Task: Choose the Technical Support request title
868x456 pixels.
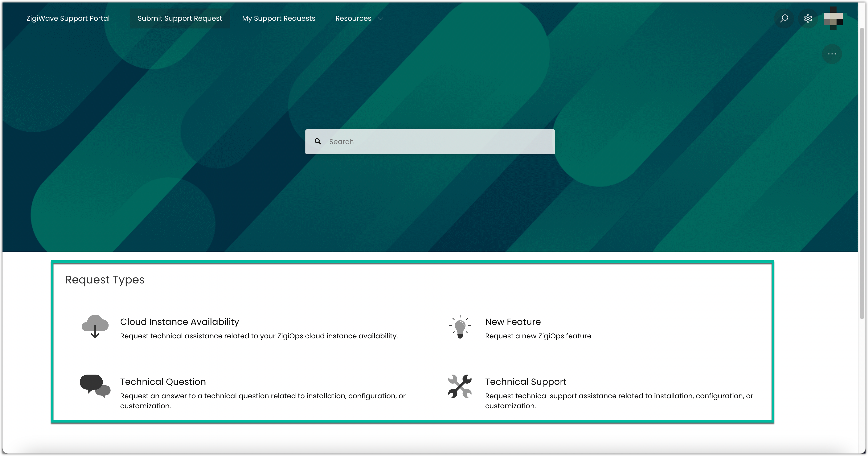Action: 525,382
